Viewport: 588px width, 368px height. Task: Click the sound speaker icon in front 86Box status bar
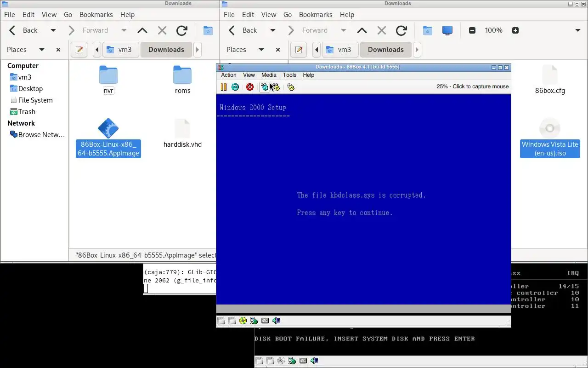point(276,321)
